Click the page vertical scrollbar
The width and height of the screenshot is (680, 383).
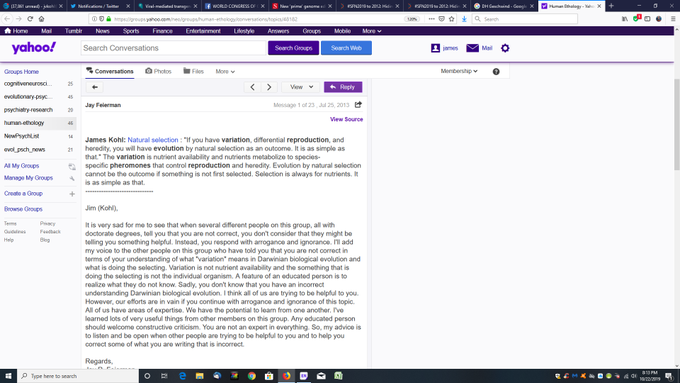pyautogui.click(x=677, y=125)
